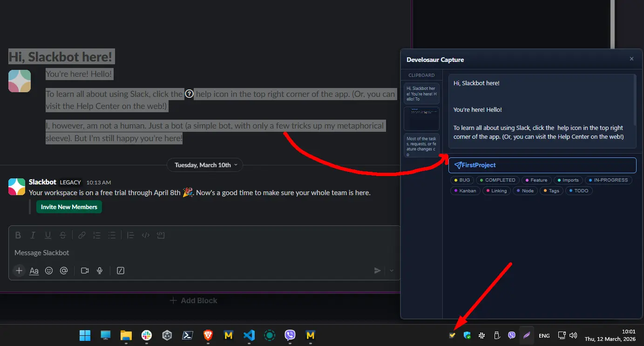Open the plus attachment menu in Slack
Screen dimensions: 644x346
(19, 271)
